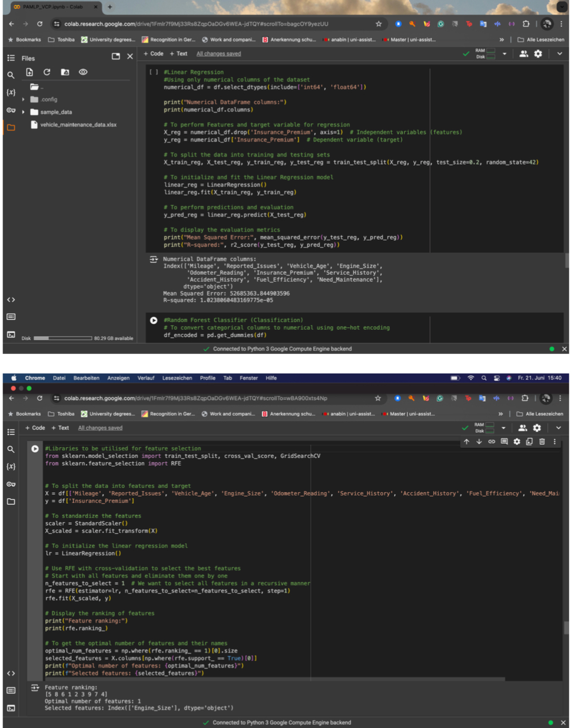The height and width of the screenshot is (728, 573).
Task: Reload page in upper Chrome window
Action: point(40,24)
